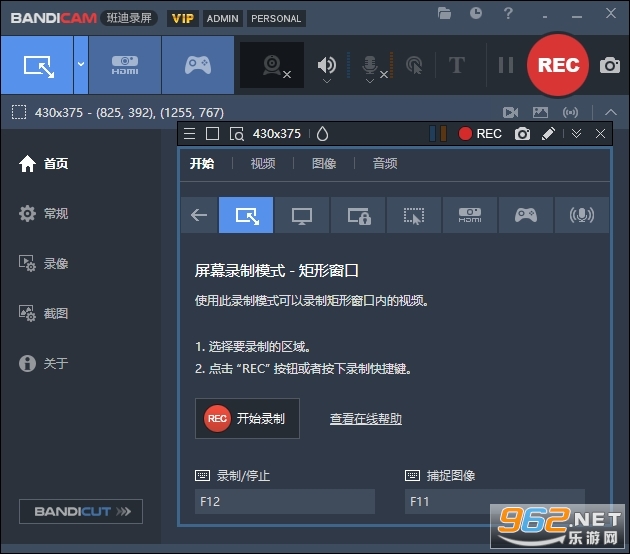The image size is (630, 554).
Task: Open help via the question mark icon
Action: (508, 13)
